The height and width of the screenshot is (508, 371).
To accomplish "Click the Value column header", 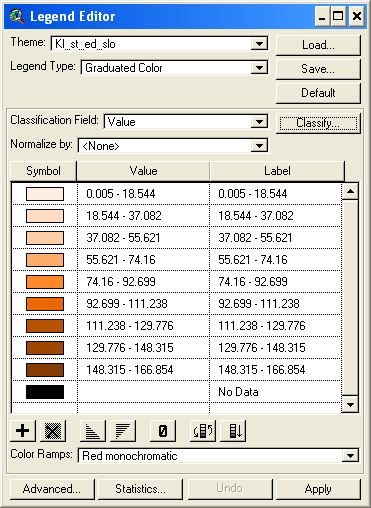I will coord(143,171).
